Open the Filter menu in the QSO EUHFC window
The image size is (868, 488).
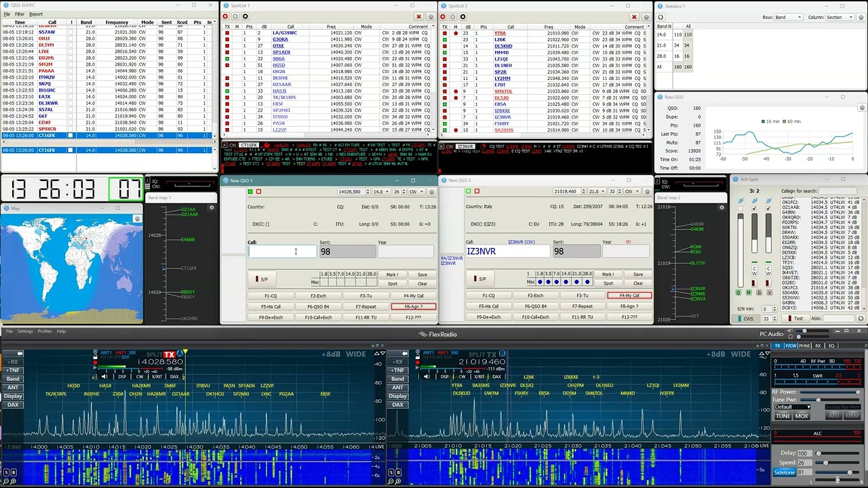[x=20, y=14]
